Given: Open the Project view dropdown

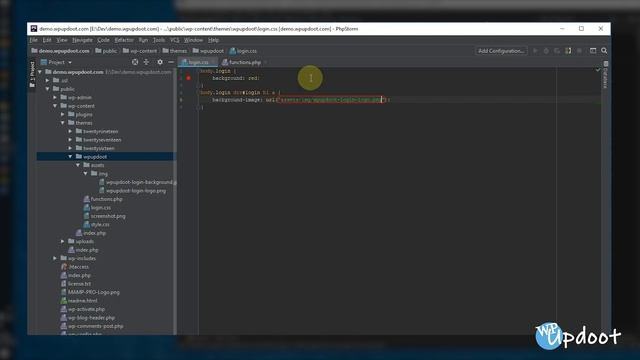Looking at the screenshot, I should tap(56, 62).
